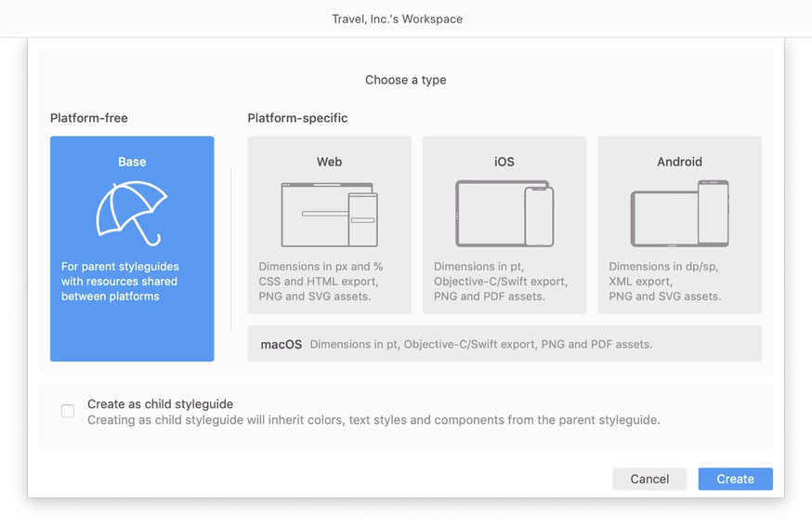Click 'Dimensions in dp/sp,' text in Android card
The width and height of the screenshot is (812, 526).
pyautogui.click(x=663, y=267)
